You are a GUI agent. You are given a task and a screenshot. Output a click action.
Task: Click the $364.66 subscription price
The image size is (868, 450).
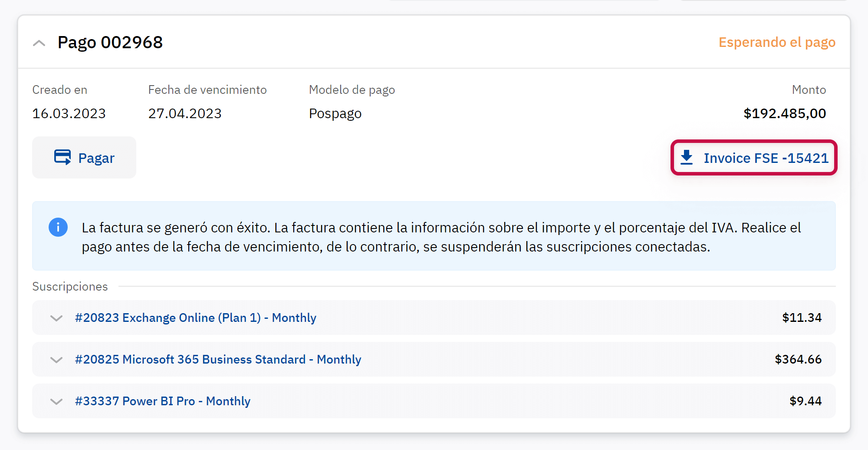coord(798,360)
